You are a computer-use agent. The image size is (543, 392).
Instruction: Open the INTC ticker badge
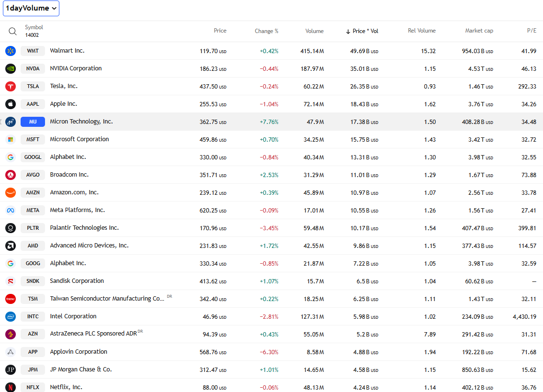(33, 316)
